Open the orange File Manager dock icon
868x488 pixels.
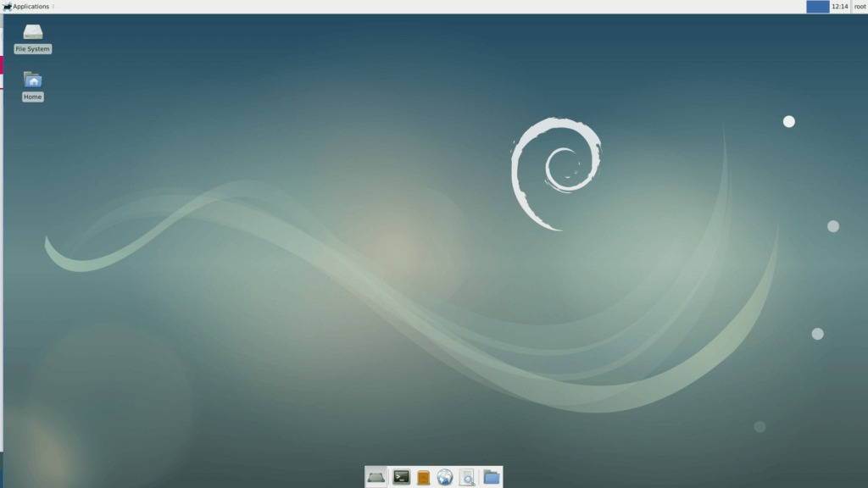424,478
